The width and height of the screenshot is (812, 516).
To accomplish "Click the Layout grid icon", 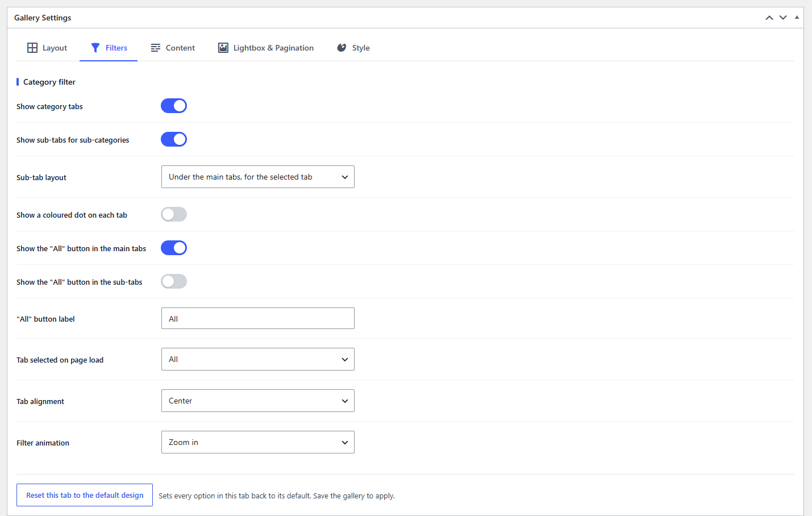I will (32, 48).
